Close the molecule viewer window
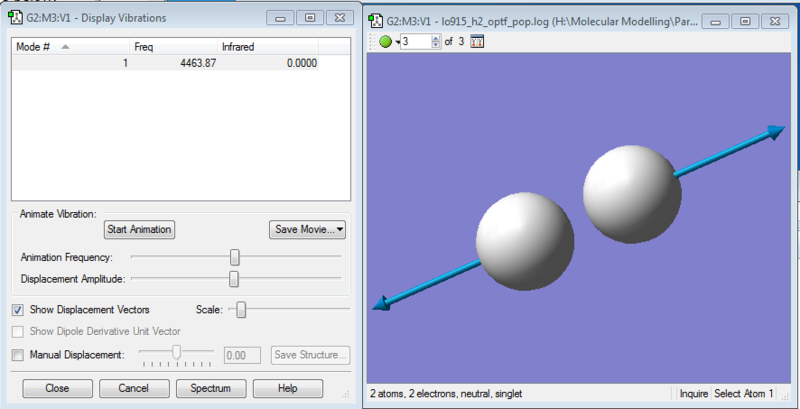This screenshot has width=800, height=409. [774, 21]
